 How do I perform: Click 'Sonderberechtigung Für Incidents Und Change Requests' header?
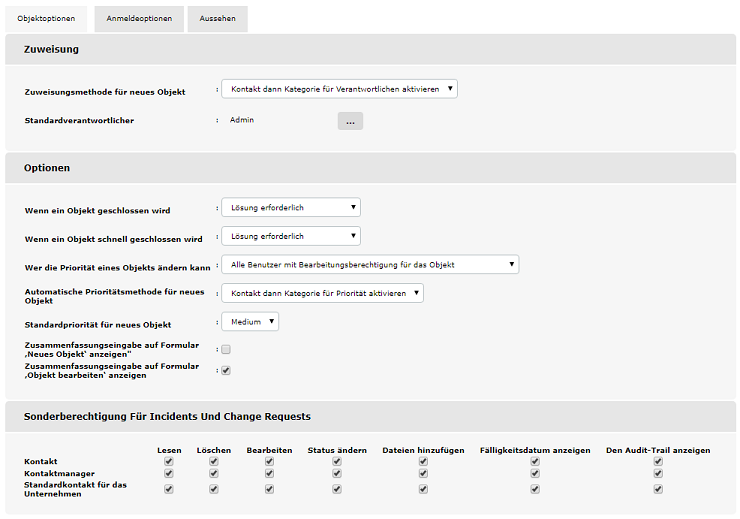(x=168, y=417)
